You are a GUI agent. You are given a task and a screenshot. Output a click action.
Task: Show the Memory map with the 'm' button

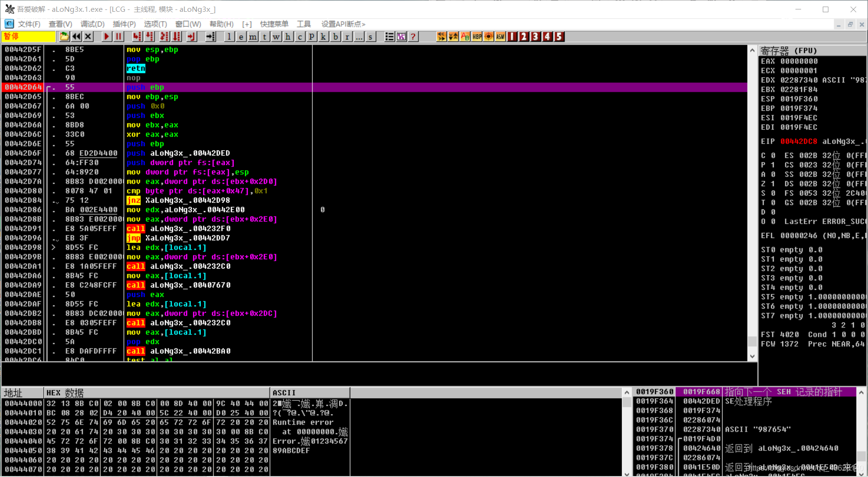pos(253,37)
